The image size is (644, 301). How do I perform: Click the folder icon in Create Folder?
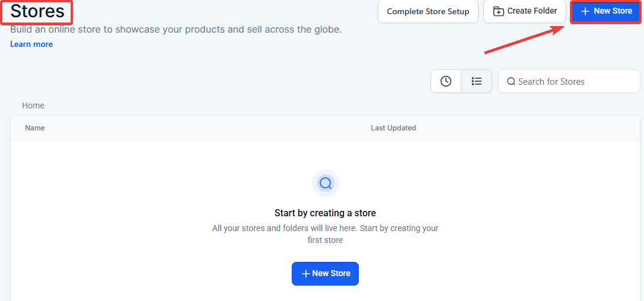499,11
